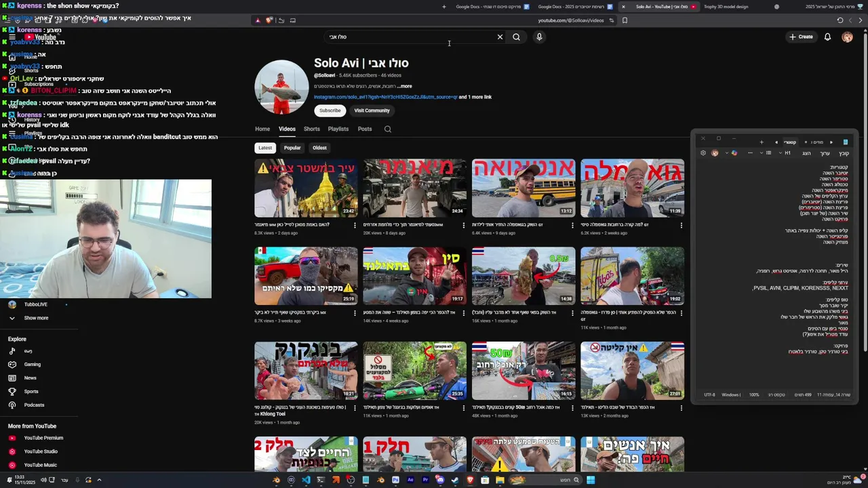Screen dimensions: 868x488
Task: Search within the Solo Avi channel
Action: (x=388, y=129)
